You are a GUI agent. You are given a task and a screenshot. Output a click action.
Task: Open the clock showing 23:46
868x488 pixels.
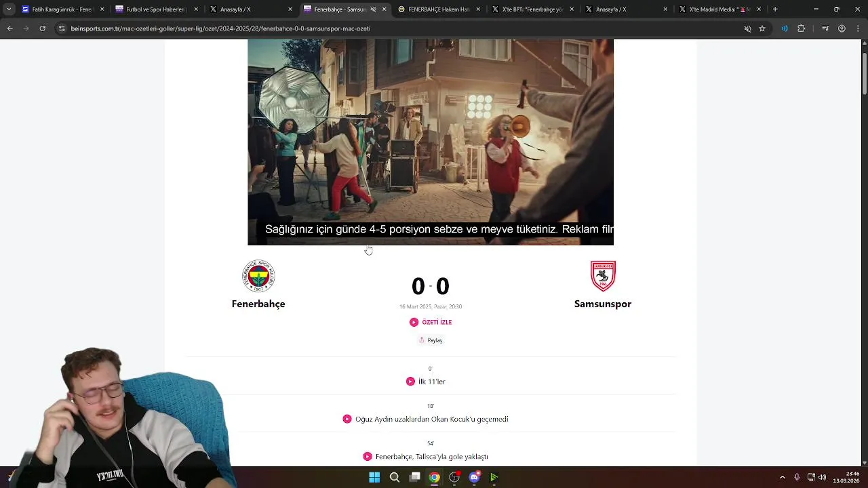(847, 477)
